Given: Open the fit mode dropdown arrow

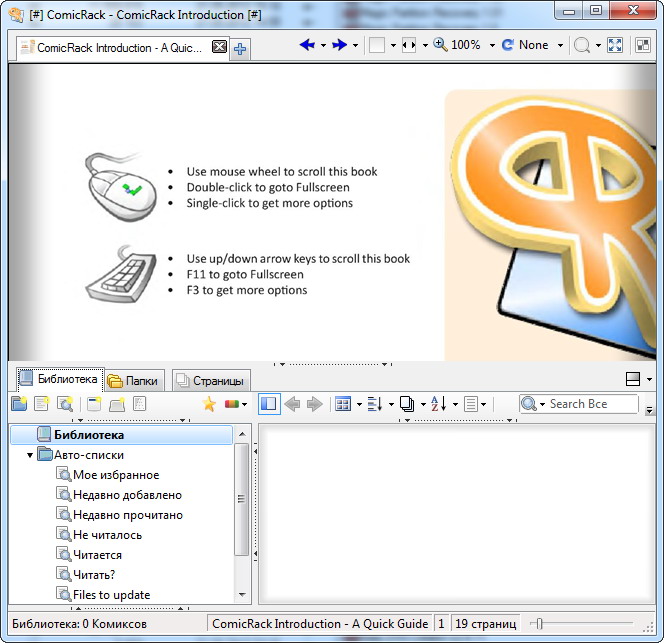Looking at the screenshot, I should [x=425, y=45].
